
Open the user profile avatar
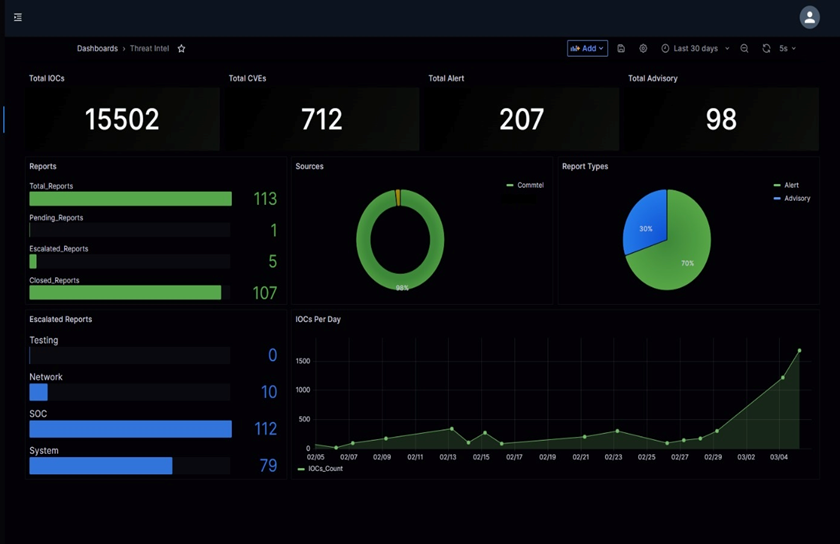[x=809, y=17]
